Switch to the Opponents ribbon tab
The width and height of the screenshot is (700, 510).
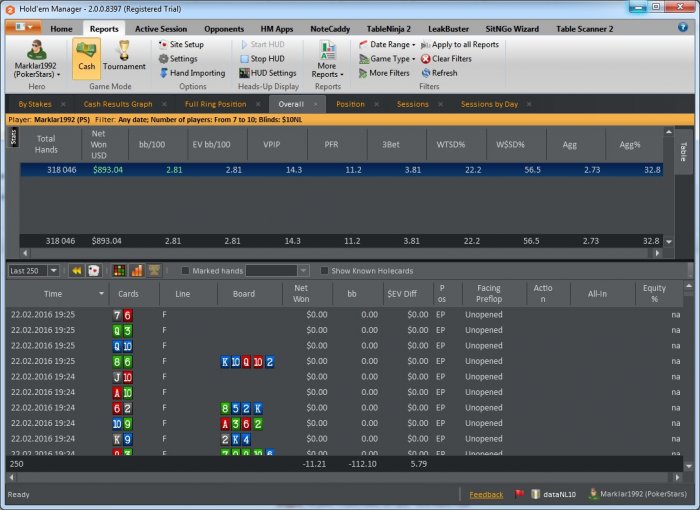[222, 29]
